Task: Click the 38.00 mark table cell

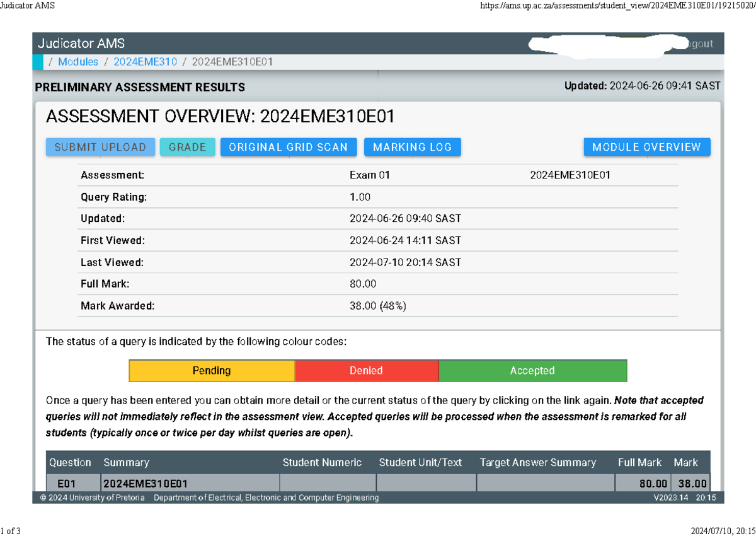Action: pos(690,484)
